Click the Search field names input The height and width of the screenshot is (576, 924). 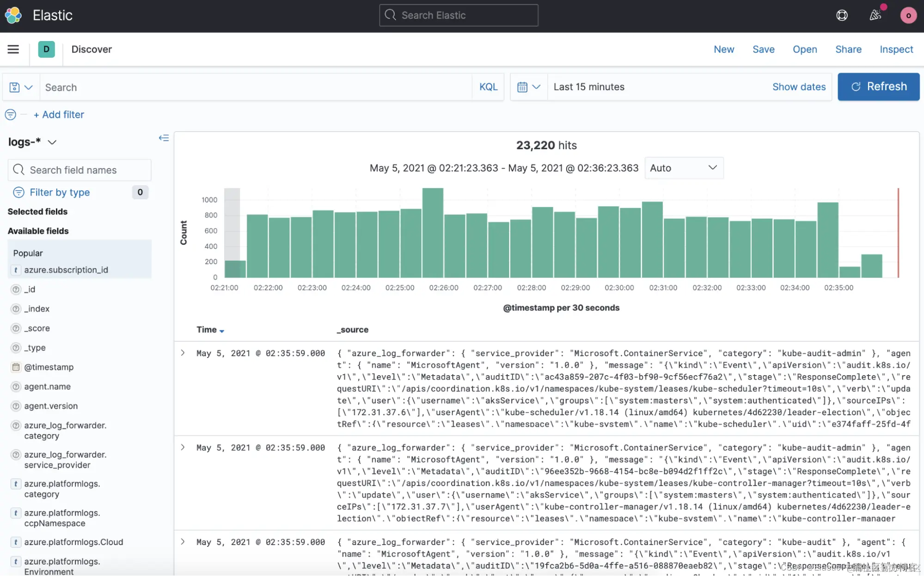coord(80,170)
